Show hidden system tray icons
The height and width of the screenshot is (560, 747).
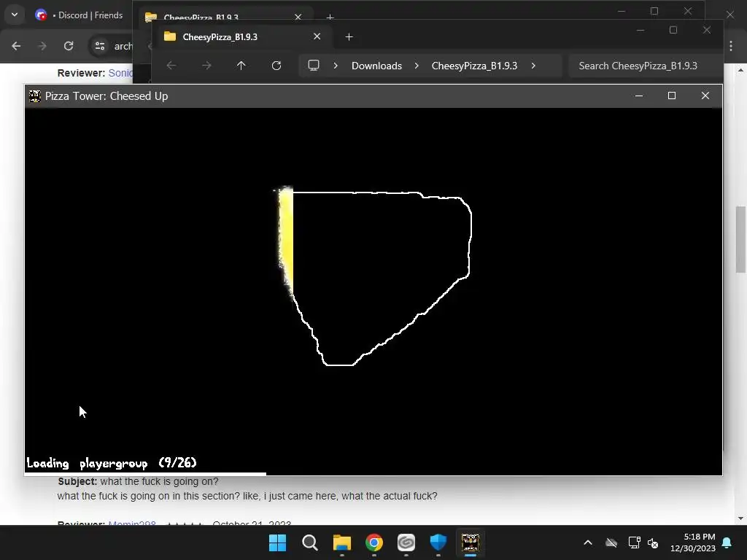(588, 542)
